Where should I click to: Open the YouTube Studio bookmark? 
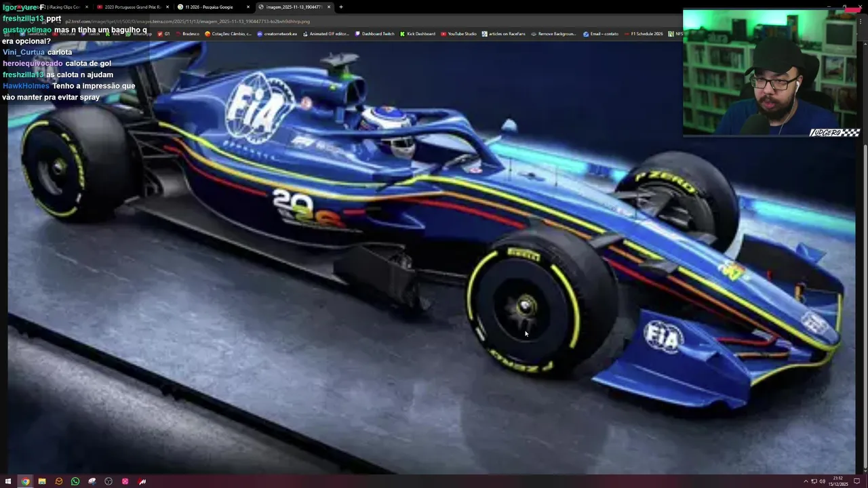click(458, 34)
